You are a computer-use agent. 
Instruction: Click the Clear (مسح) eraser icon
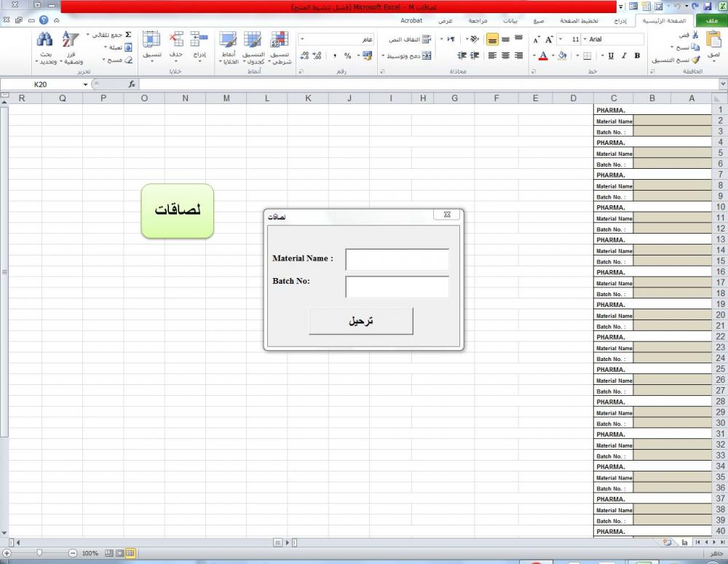coord(129,60)
